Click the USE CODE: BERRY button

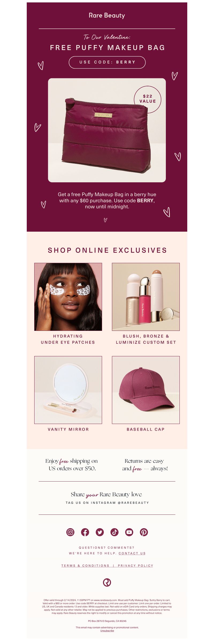tap(107, 62)
